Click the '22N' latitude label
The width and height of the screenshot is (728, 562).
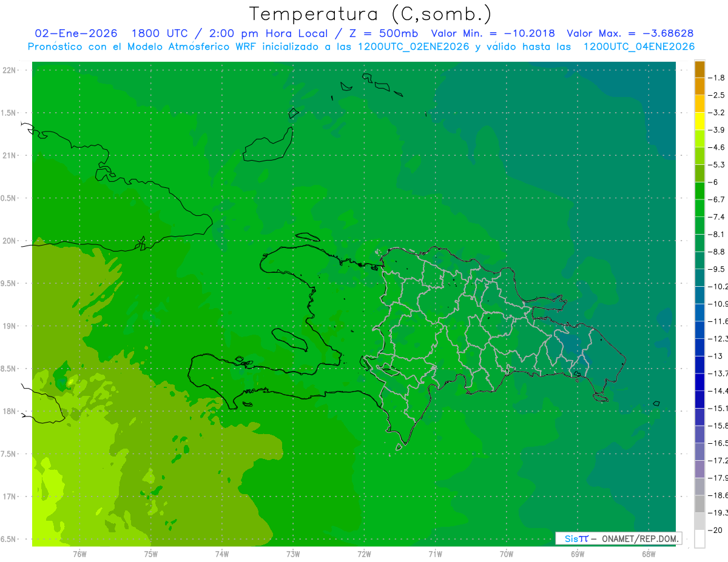[x=10, y=70]
